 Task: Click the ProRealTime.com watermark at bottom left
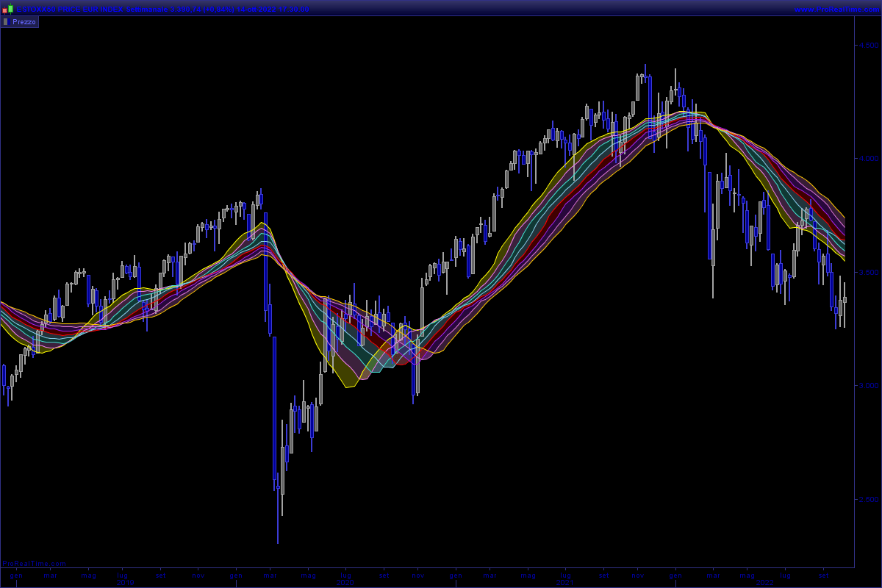coord(35,564)
